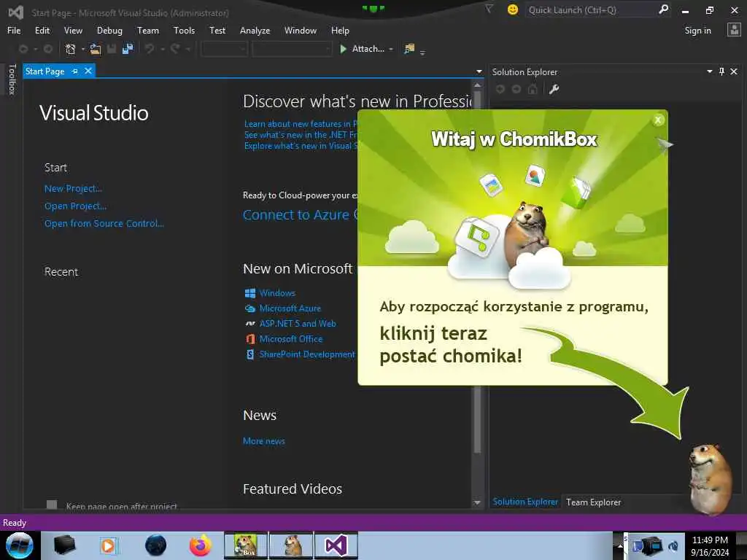This screenshot has height=560, width=747.
Task: Open the Solution Platforms combo box
Action: click(292, 49)
